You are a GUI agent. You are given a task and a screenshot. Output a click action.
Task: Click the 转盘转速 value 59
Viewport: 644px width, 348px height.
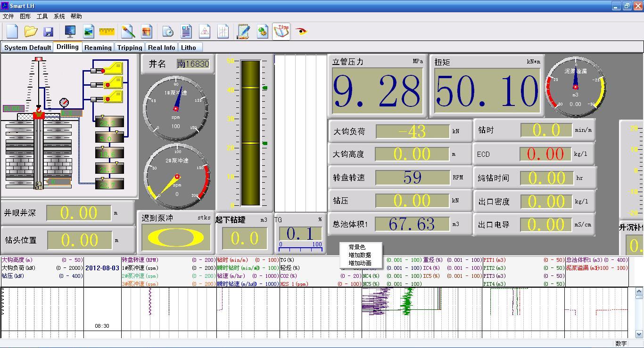point(413,178)
